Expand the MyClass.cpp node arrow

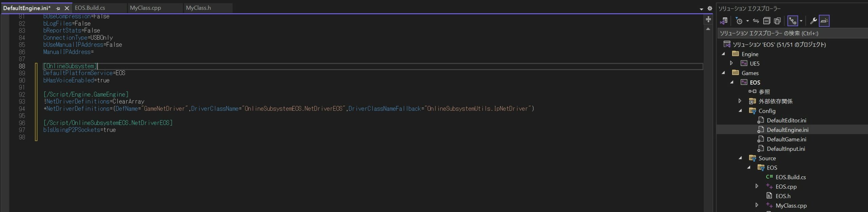tap(757, 205)
